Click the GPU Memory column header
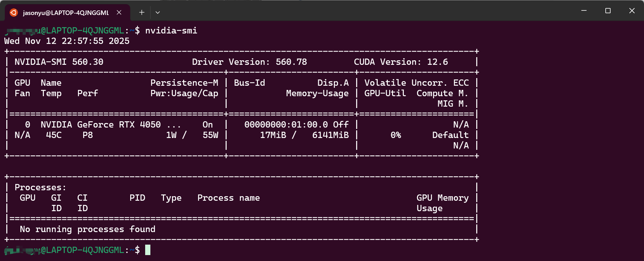The width and height of the screenshot is (644, 261). pos(443,198)
